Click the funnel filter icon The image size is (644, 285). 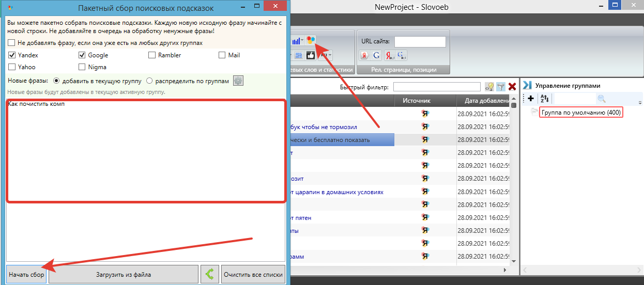pyautogui.click(x=501, y=87)
